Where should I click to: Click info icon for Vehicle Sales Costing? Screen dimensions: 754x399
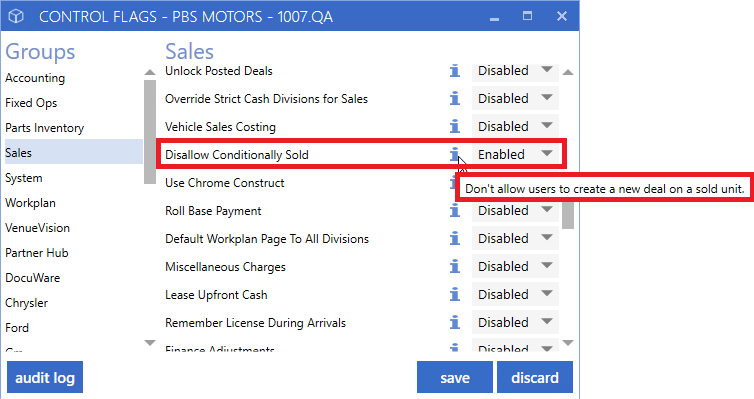(x=454, y=126)
